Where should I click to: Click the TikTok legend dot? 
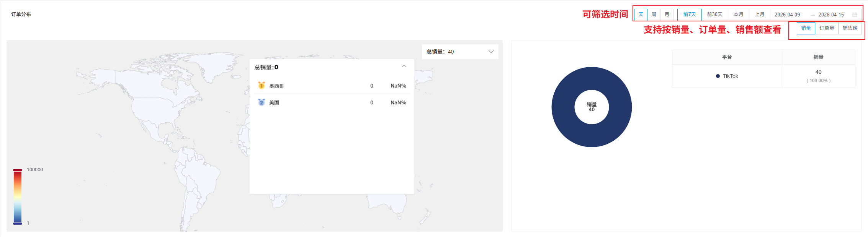click(718, 76)
